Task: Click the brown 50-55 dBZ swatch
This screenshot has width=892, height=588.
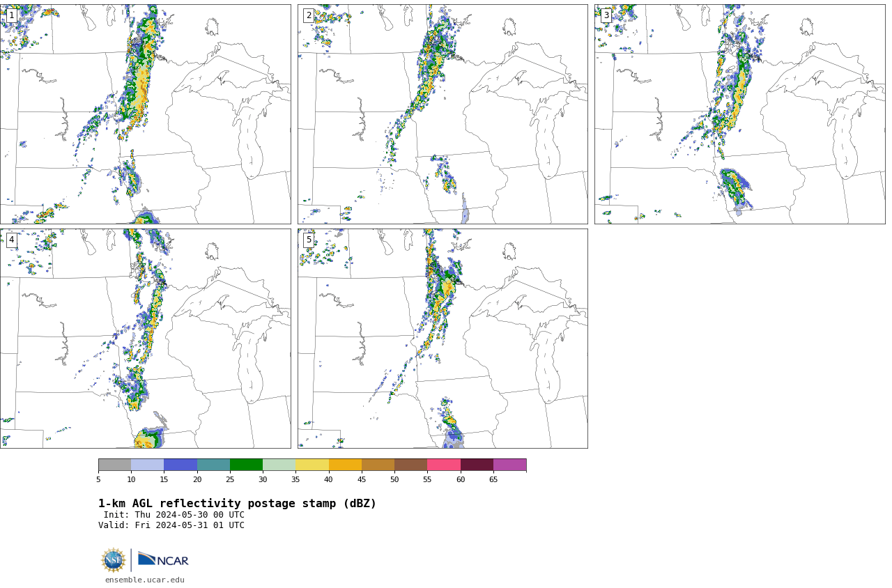Action: pyautogui.click(x=410, y=465)
